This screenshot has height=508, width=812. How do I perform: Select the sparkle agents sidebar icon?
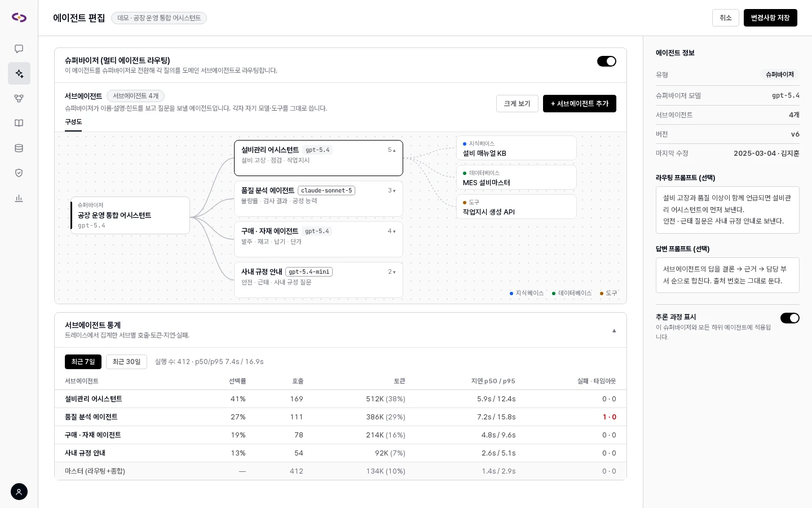(19, 73)
